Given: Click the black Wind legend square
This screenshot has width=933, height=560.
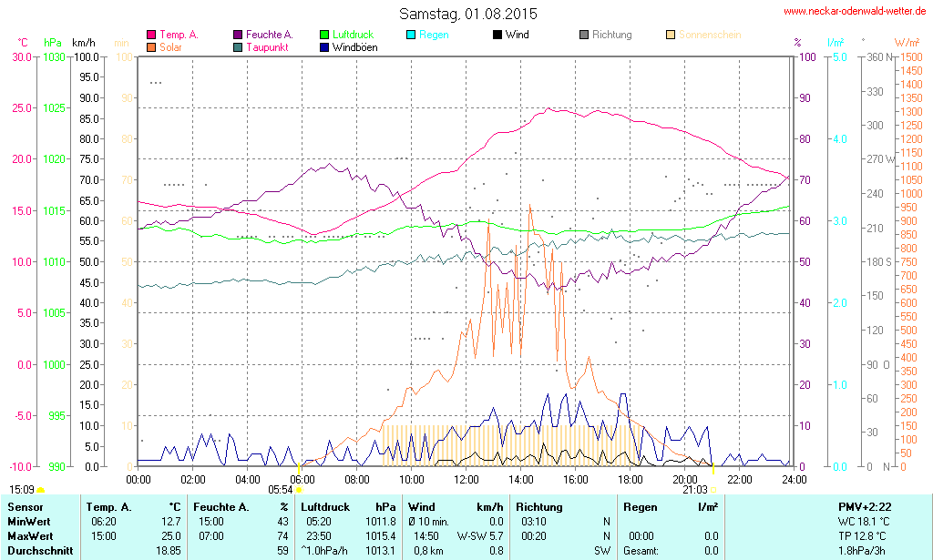Looking at the screenshot, I should [x=497, y=35].
